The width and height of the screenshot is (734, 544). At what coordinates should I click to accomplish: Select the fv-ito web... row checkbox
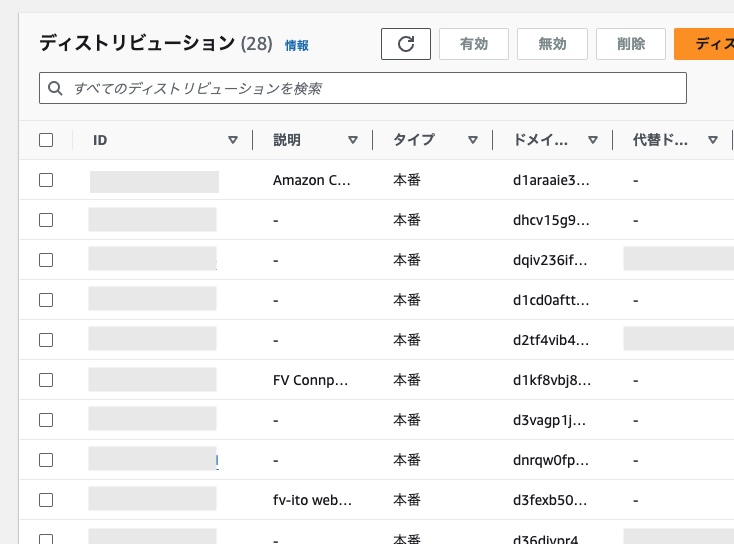coord(46,500)
